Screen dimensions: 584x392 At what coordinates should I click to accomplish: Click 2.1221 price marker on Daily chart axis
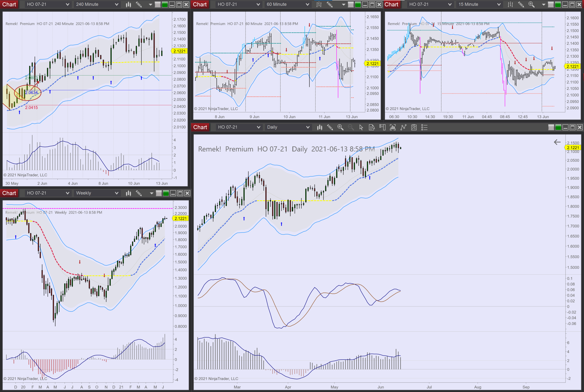point(573,148)
